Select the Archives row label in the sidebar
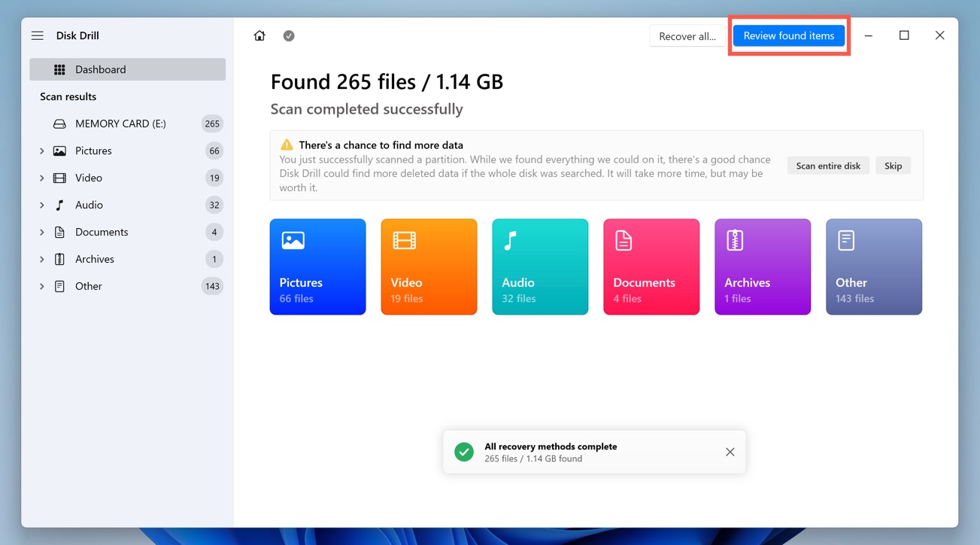This screenshot has width=980, height=545. coord(95,259)
